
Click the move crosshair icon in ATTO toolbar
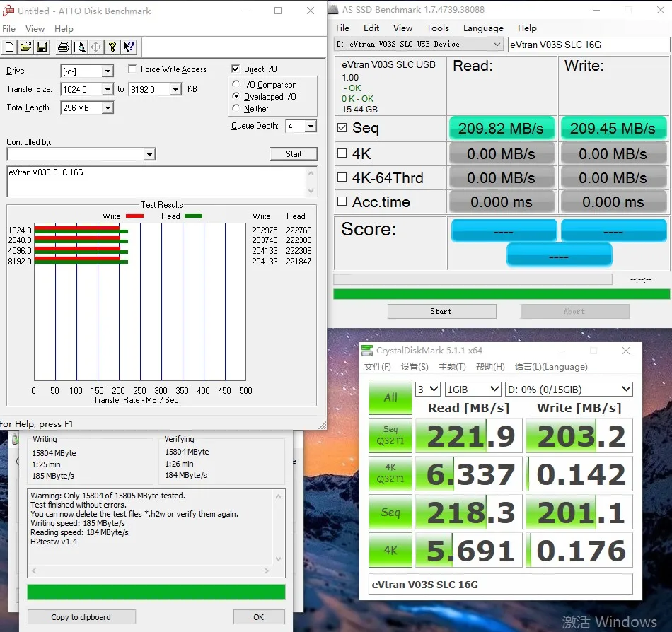pos(96,47)
